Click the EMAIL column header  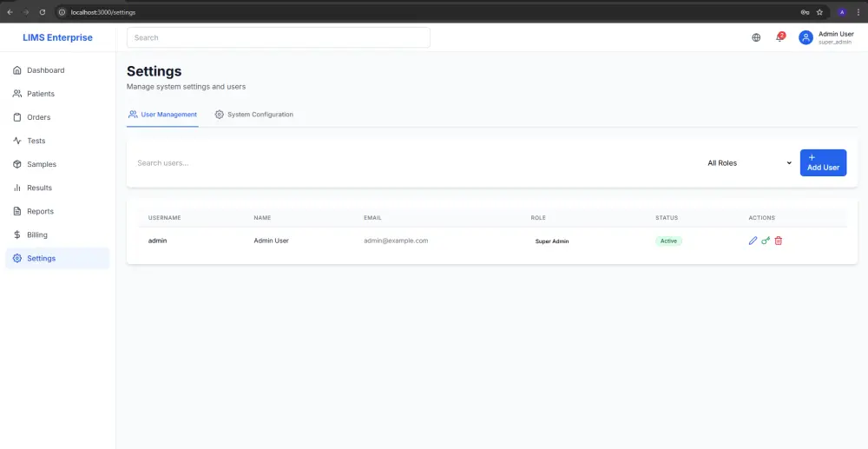coord(372,218)
